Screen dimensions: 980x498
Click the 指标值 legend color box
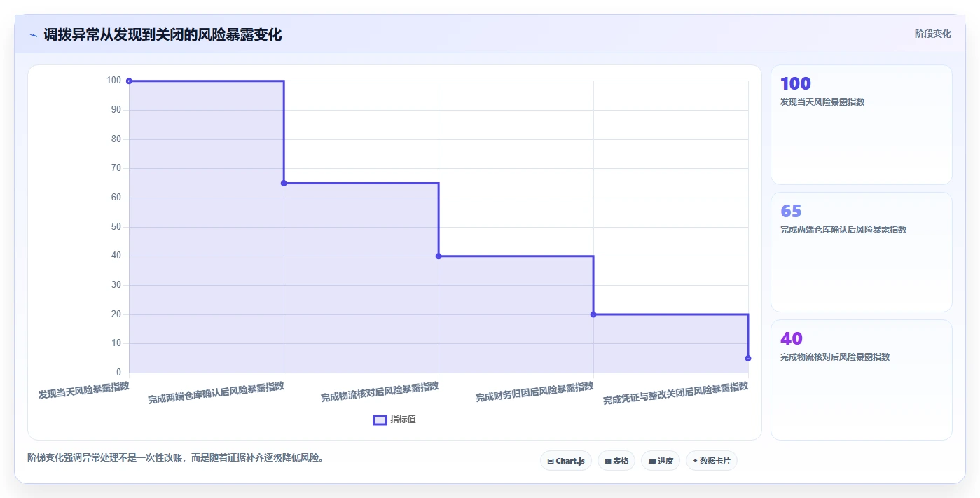[x=380, y=420]
